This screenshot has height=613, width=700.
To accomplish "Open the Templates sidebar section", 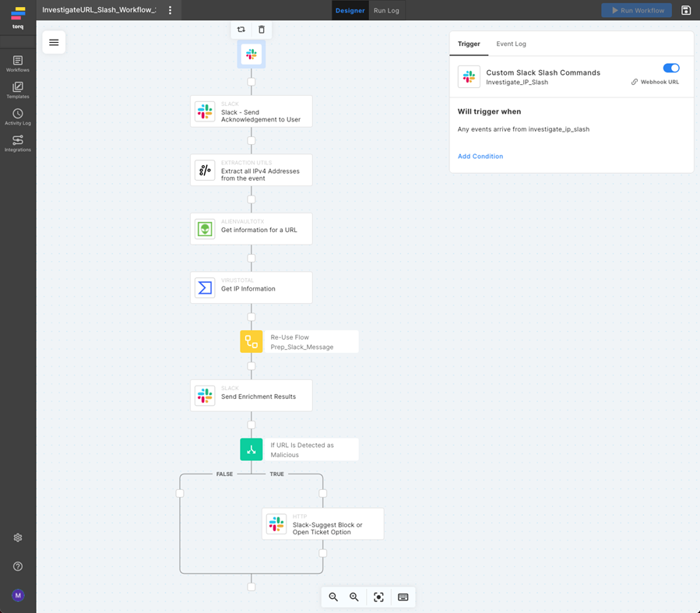I will pos(18,90).
